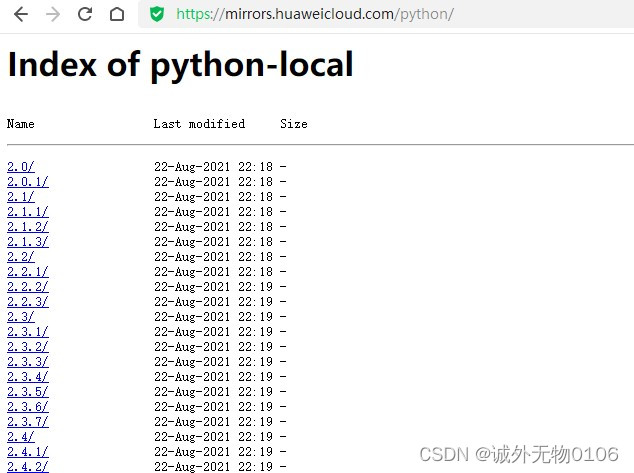Screen dimensions: 634x473
Task: Open the 2.2.2/ directory link
Action: pos(27,286)
